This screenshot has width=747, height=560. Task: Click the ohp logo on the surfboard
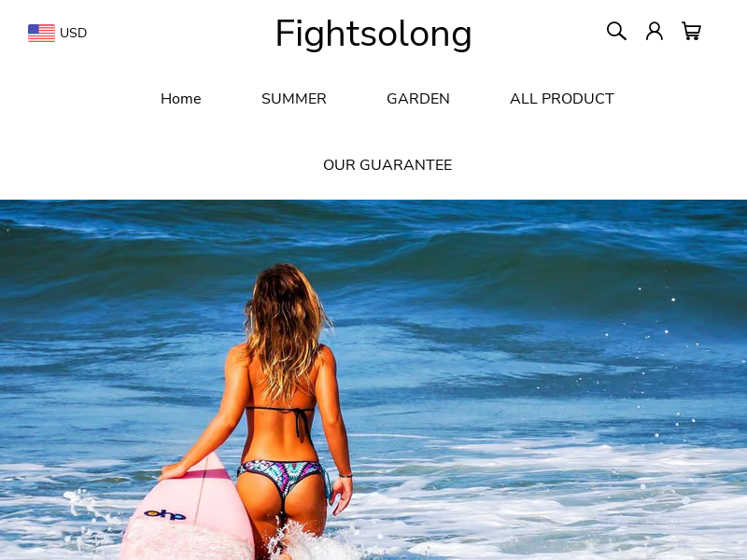(x=165, y=514)
